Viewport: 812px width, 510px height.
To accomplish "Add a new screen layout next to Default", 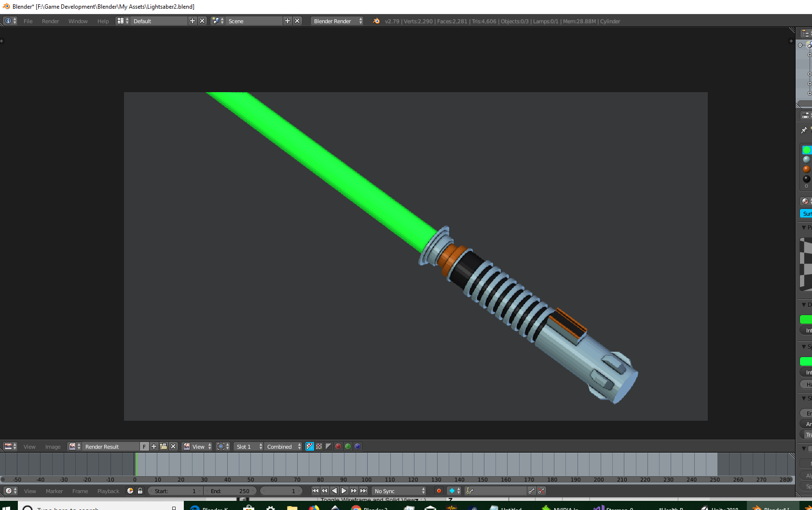I will pyautogui.click(x=193, y=21).
